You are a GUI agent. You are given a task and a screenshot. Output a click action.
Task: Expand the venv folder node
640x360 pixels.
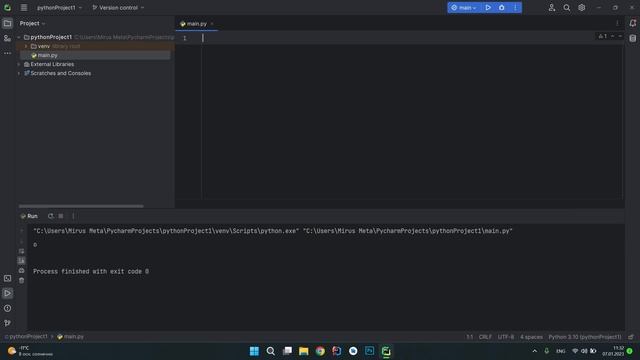[x=27, y=46]
